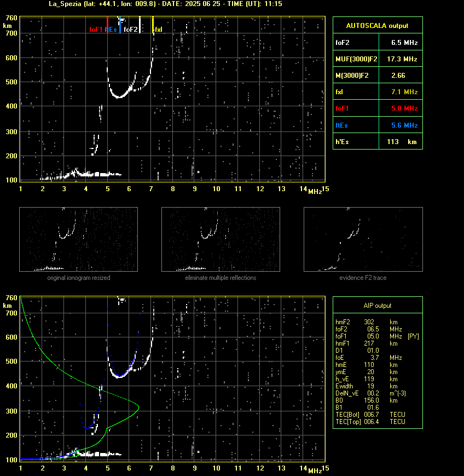Open the original ionogram resized thumbnail
The image size is (464, 476).
(79, 239)
